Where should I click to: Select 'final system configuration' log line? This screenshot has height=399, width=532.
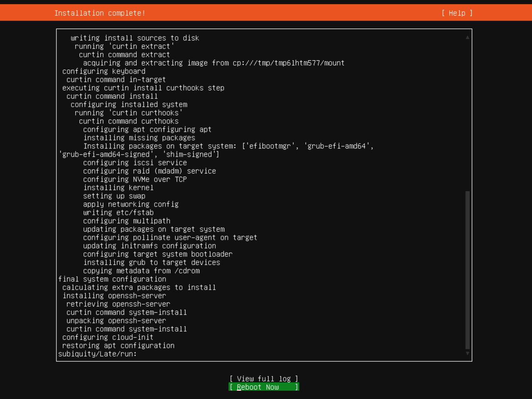[x=112, y=279]
